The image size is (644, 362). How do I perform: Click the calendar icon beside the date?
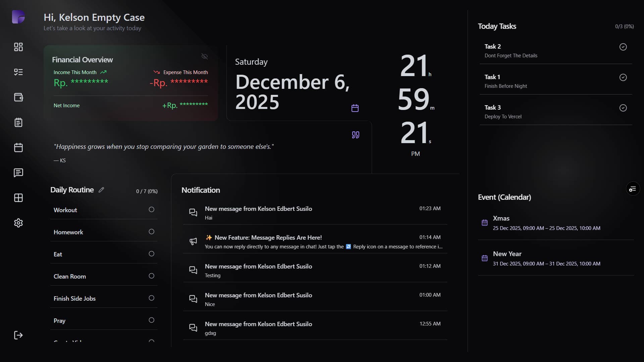355,108
